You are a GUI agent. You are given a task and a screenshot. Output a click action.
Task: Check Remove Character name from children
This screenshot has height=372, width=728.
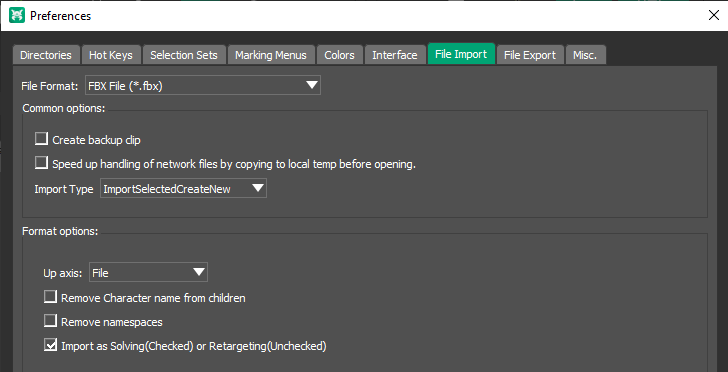point(51,297)
